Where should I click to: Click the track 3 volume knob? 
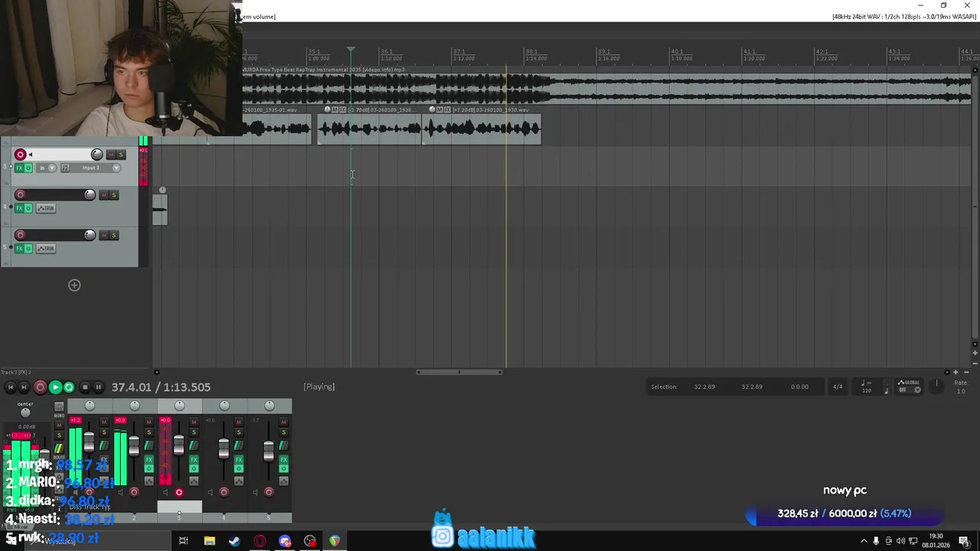pos(96,155)
